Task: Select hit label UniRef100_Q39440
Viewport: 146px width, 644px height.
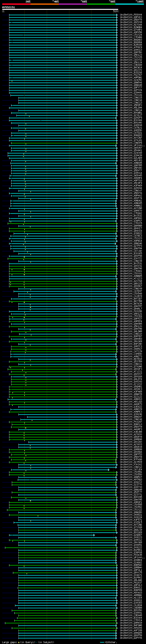Action: coord(131,93)
